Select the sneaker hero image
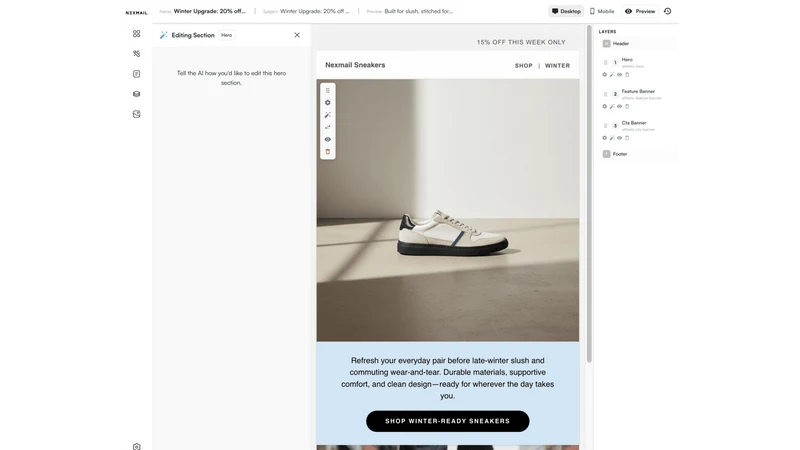 (x=447, y=210)
